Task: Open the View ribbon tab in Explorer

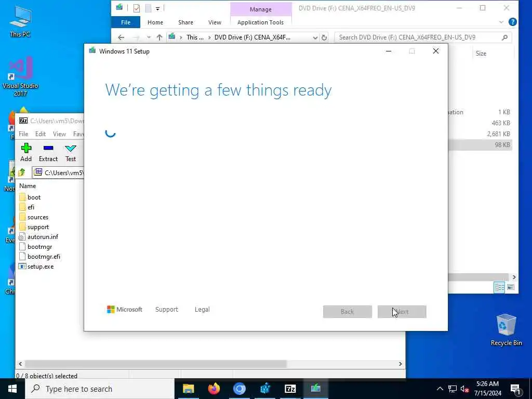Action: pos(215,22)
